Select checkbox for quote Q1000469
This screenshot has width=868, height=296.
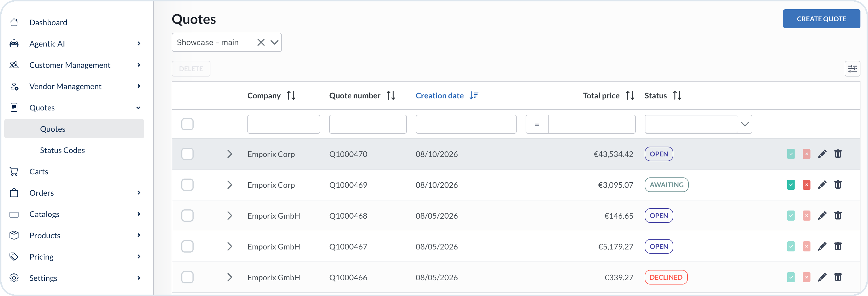click(187, 185)
